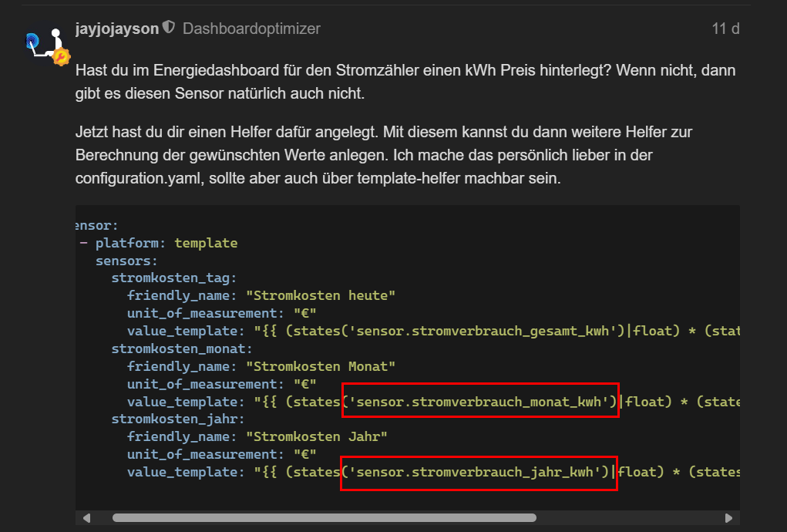Click the "Stromkosten Monat" friendly name string
787x532 pixels.
click(x=320, y=365)
